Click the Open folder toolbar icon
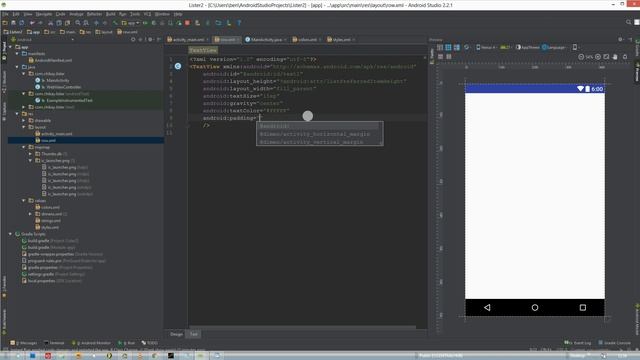The image size is (640, 360). 5,23
